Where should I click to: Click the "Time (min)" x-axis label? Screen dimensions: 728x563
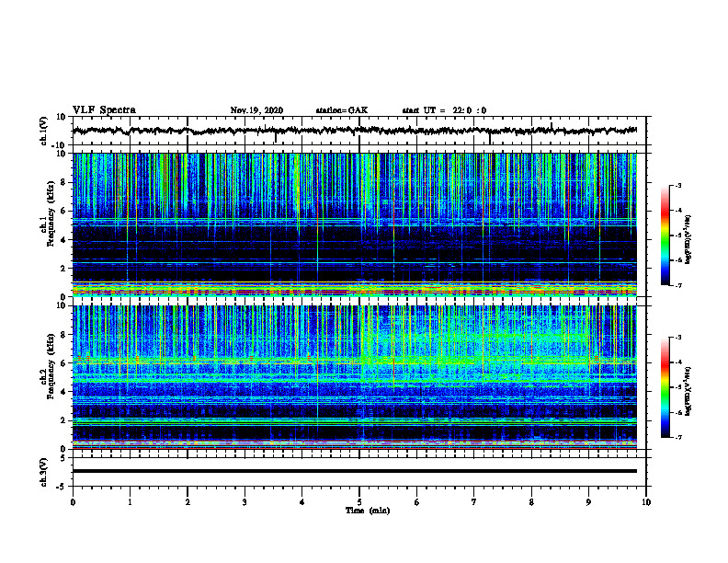(368, 511)
